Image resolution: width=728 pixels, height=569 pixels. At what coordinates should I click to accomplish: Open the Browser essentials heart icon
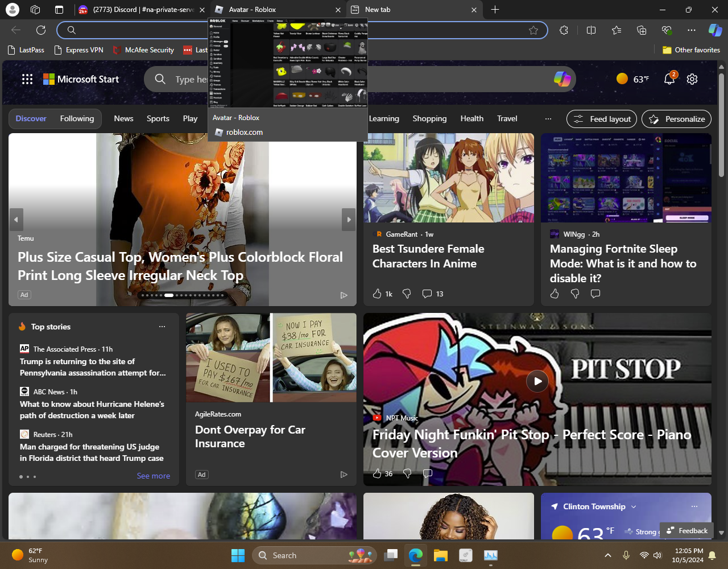[x=667, y=30]
